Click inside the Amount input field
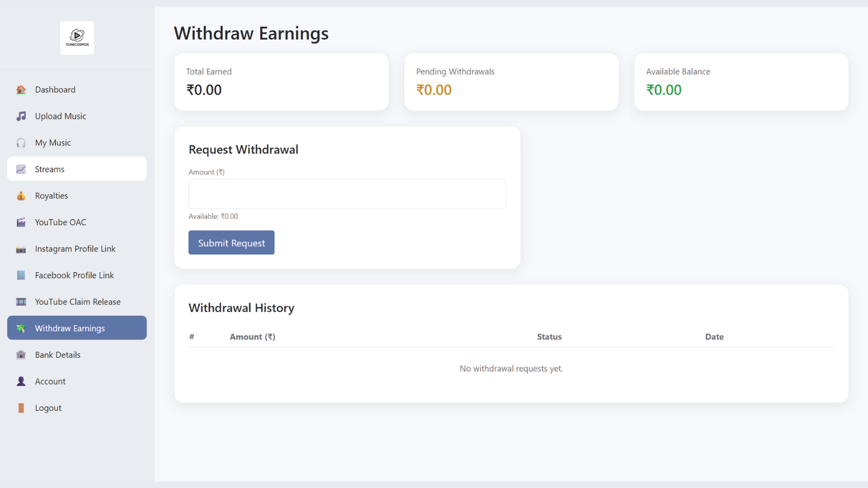The width and height of the screenshot is (868, 488). click(347, 194)
